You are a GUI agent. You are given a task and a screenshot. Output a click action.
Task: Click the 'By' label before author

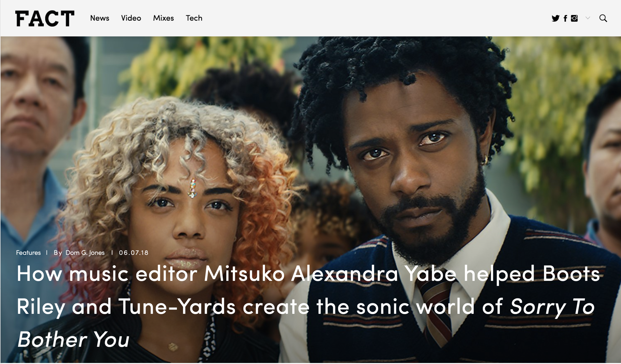[x=58, y=253]
